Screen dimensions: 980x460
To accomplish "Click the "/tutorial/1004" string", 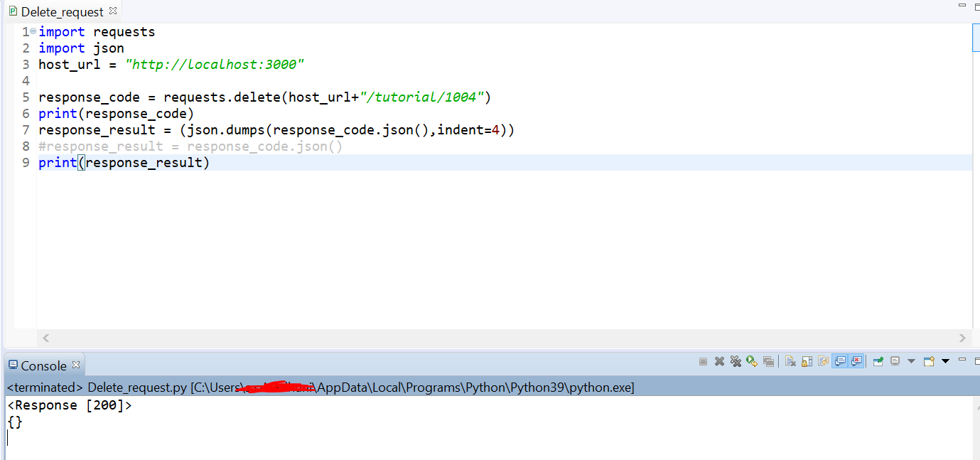I will pos(422,97).
